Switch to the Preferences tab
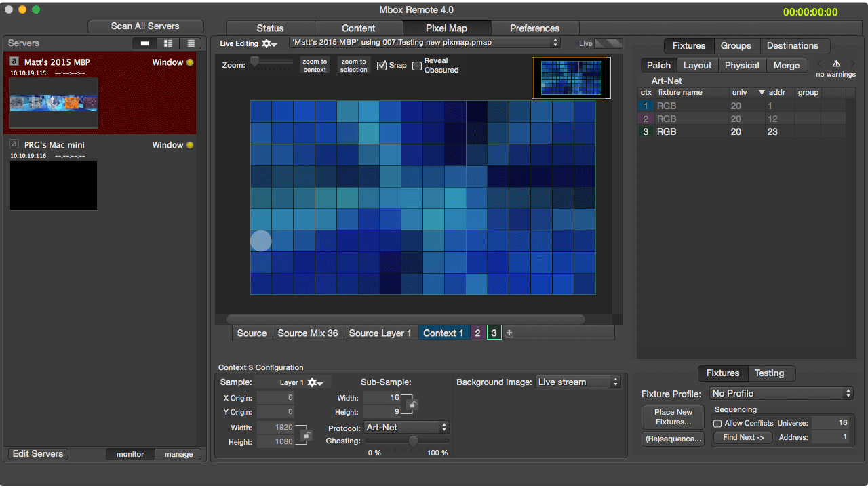 [x=534, y=28]
